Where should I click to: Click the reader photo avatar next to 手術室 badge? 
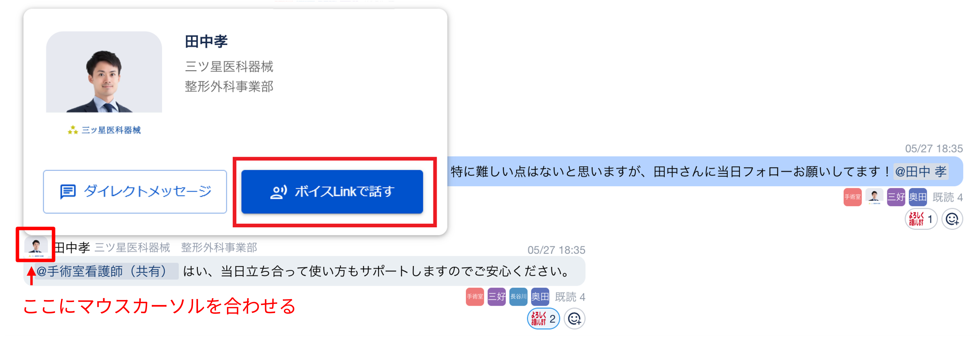tap(874, 197)
